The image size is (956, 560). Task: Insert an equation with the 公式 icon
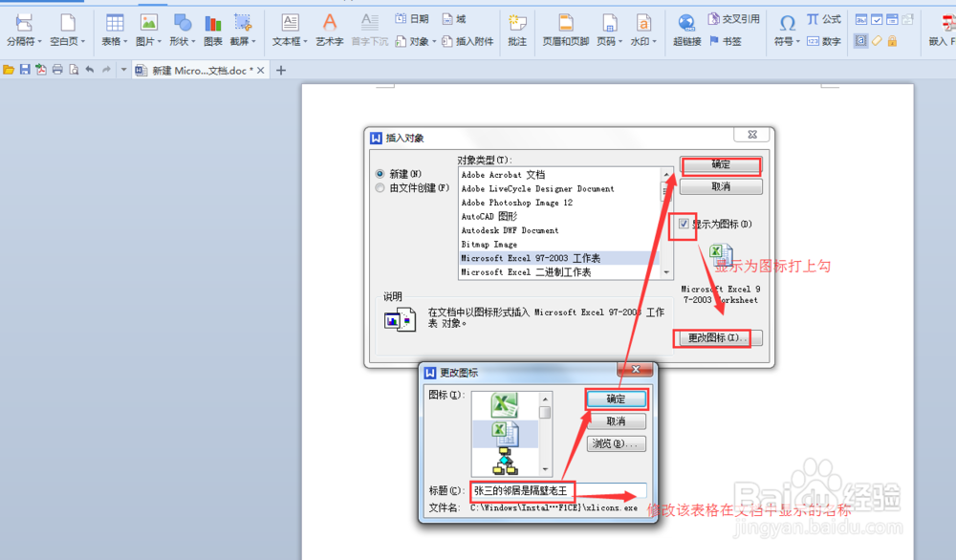(x=823, y=19)
